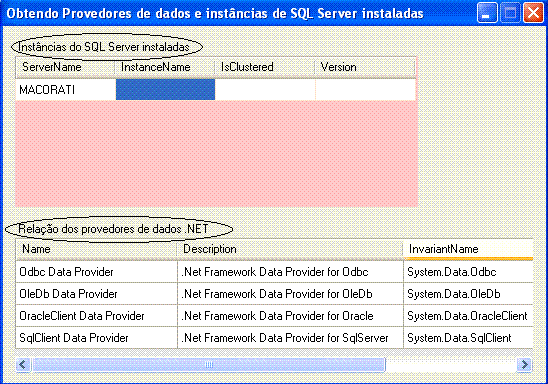Viewport: 548px width, 384px height.
Task: Click the InvariantName column header
Action: [x=468, y=249]
